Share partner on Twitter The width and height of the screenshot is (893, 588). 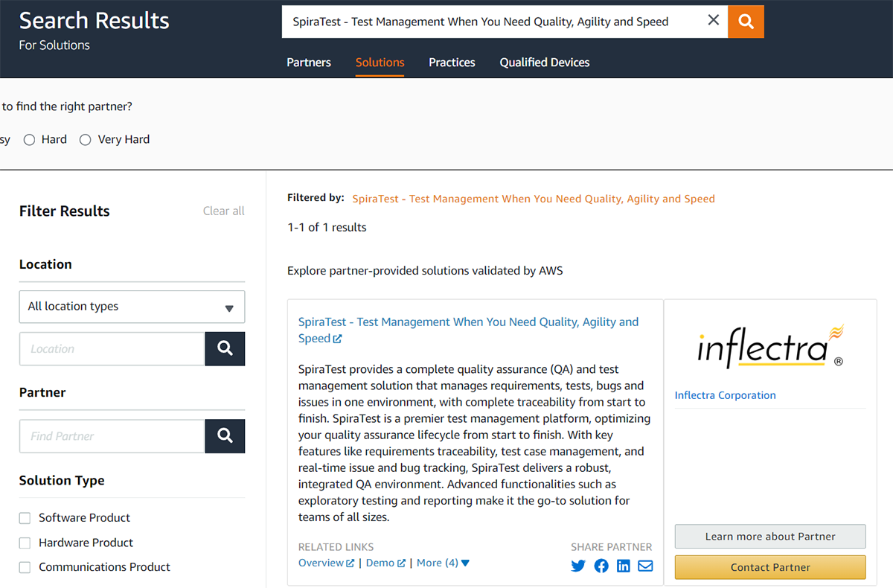point(578,566)
